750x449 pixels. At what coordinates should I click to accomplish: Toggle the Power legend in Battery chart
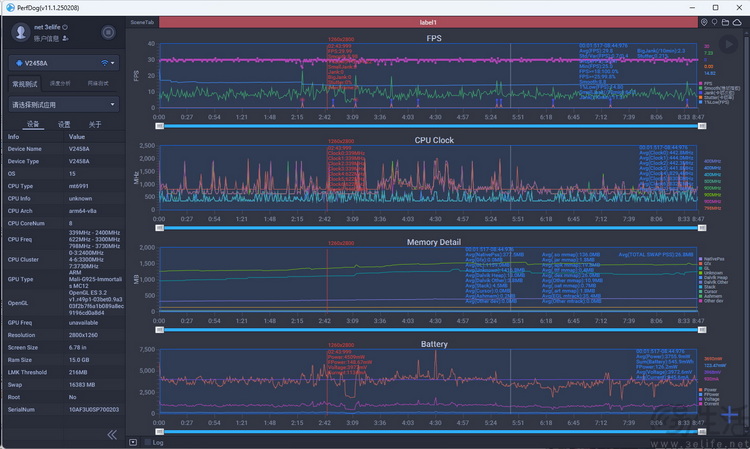coord(708,390)
